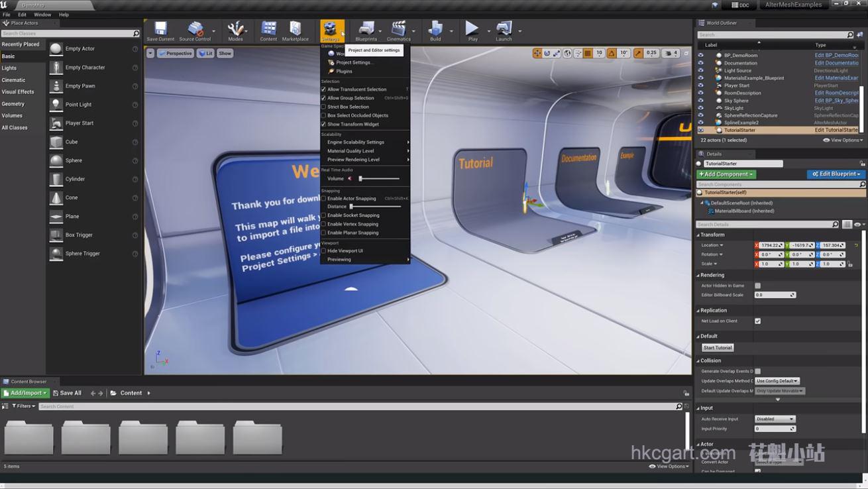
Task: Select the Point Light actor icon
Action: [x=56, y=105]
